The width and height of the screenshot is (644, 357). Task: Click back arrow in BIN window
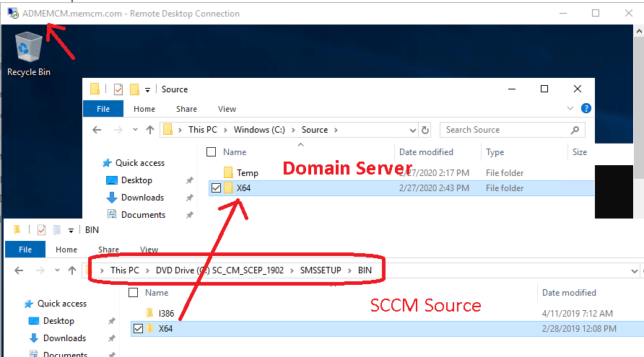[x=19, y=270]
